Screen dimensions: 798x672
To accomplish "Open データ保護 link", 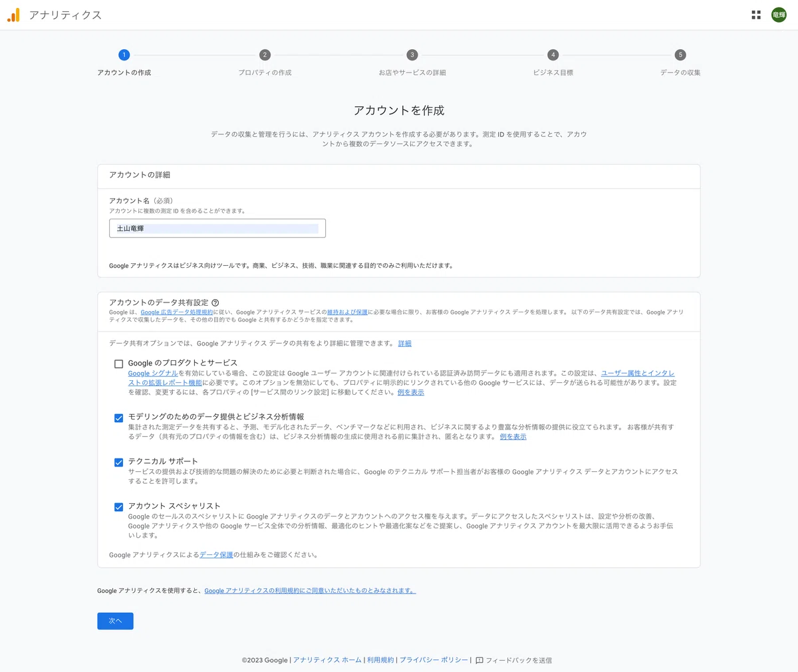I will click(216, 555).
